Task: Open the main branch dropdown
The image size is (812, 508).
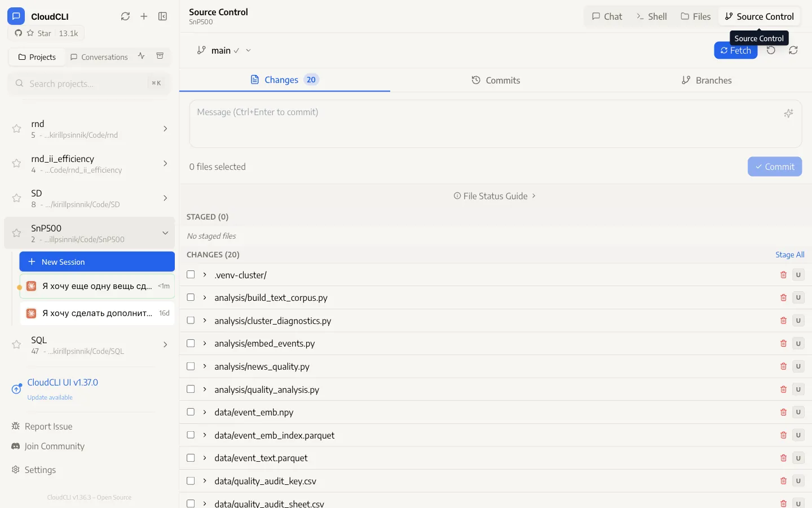Action: click(x=224, y=50)
